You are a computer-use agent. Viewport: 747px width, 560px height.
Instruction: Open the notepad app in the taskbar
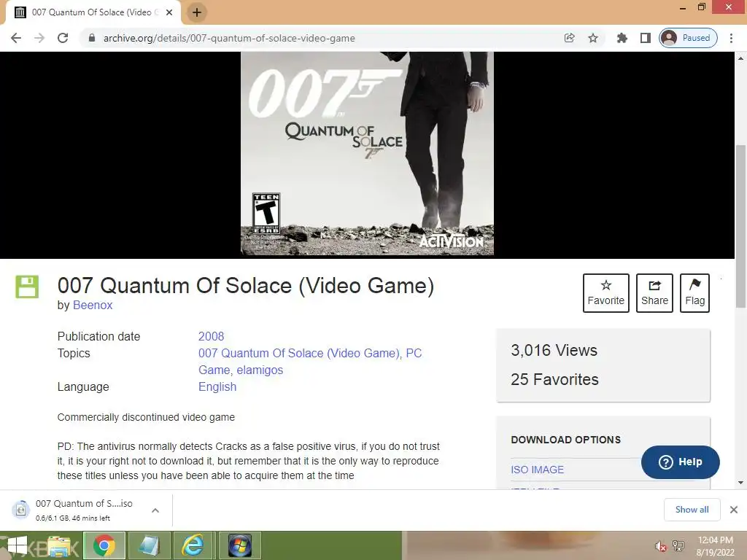pos(149,545)
